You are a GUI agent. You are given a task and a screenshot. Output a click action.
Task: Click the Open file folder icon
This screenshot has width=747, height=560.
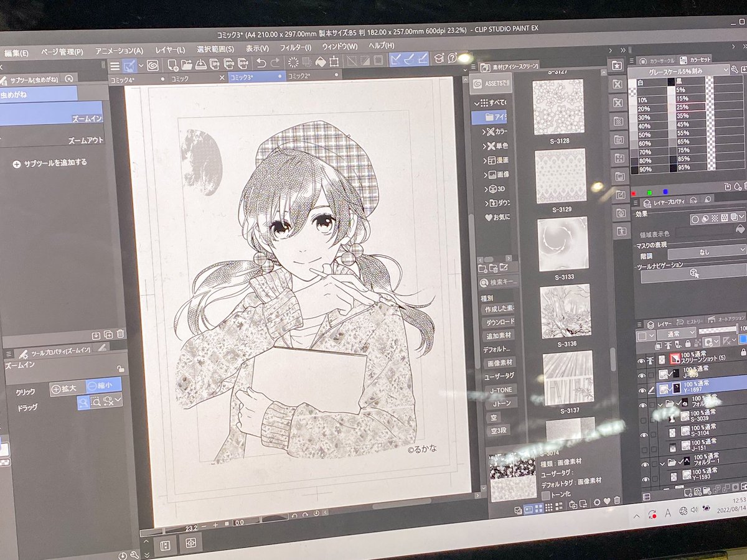(187, 64)
